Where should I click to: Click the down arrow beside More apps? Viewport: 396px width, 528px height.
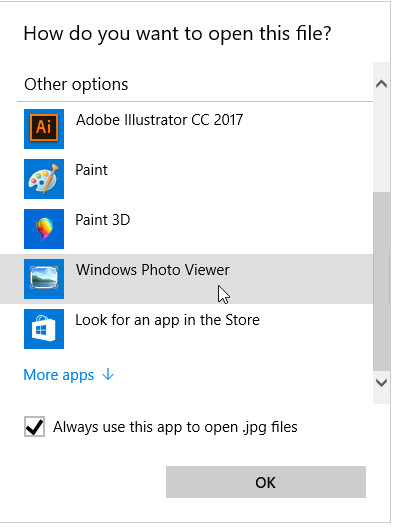(108, 374)
